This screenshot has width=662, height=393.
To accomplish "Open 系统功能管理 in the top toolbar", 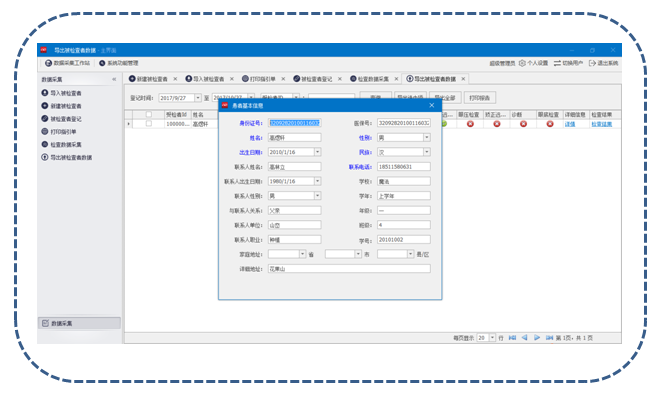I will (x=119, y=63).
